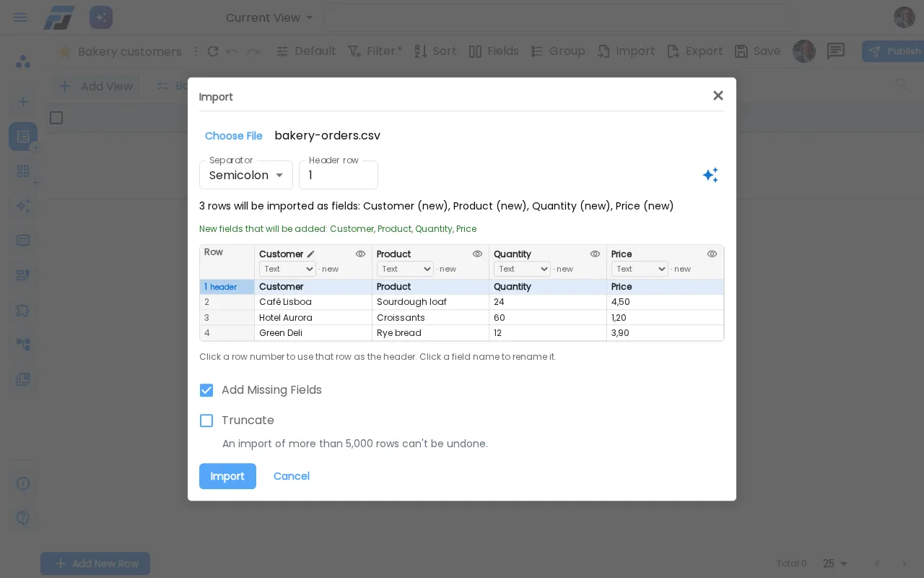Click the purple AI assistant icon in header
Image resolution: width=924 pixels, height=578 pixels.
click(101, 17)
